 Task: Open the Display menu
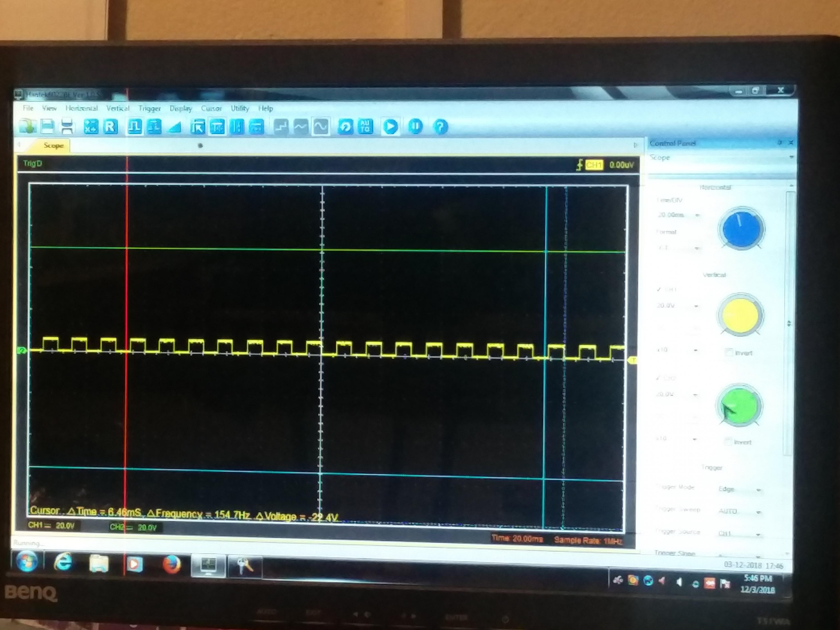click(x=181, y=109)
